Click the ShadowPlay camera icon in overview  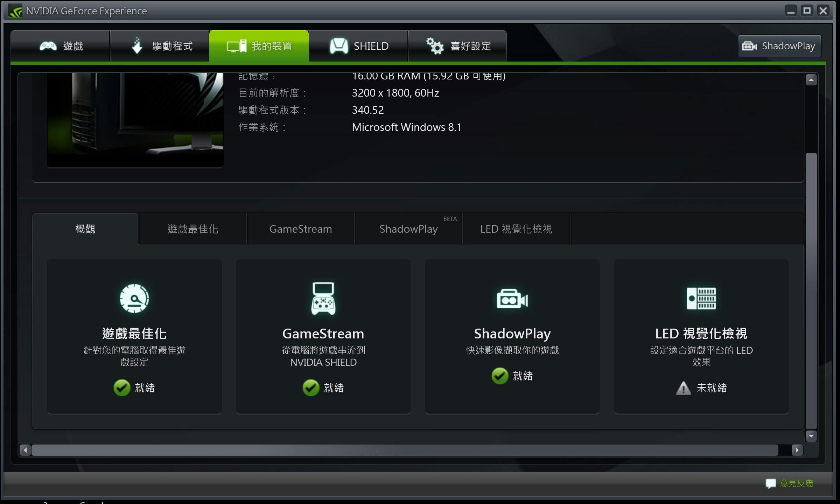(512, 299)
